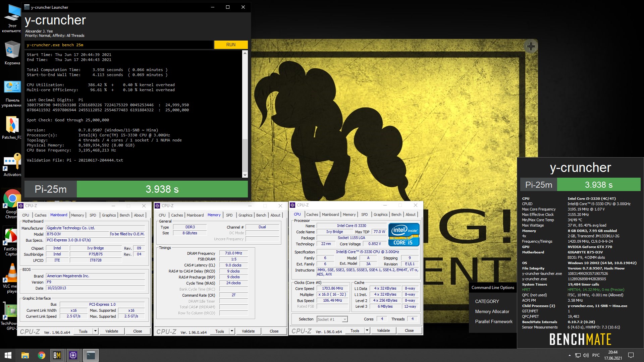Screen dimensions: 644x362
Task: Click CPU-Z Mainboard window title icon
Action: click(21, 206)
